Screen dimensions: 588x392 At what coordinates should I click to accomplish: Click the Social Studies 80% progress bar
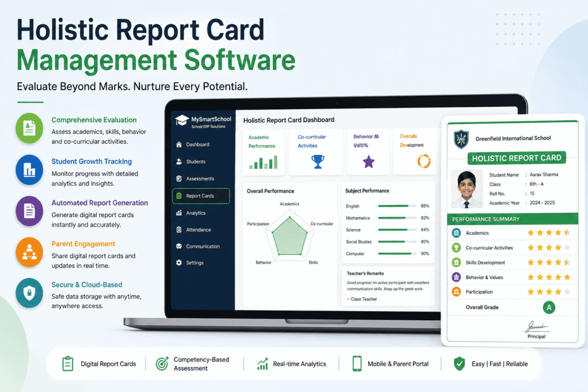pyautogui.click(x=397, y=242)
